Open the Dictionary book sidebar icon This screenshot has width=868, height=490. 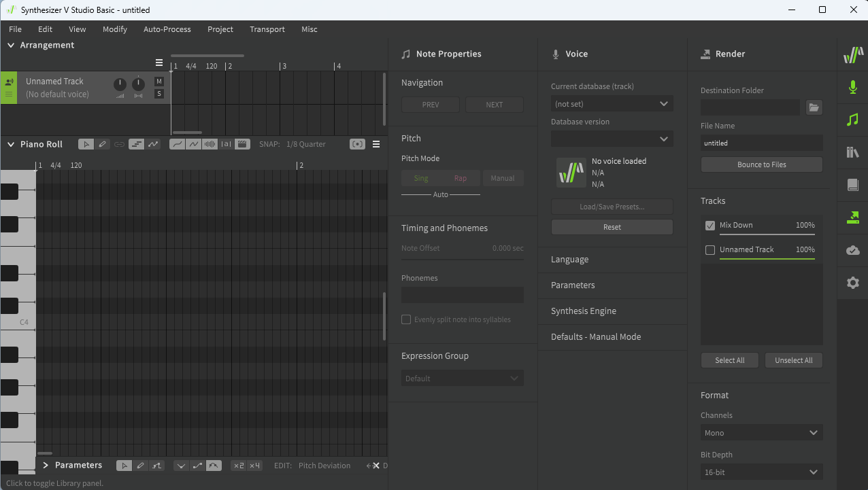pos(853,185)
